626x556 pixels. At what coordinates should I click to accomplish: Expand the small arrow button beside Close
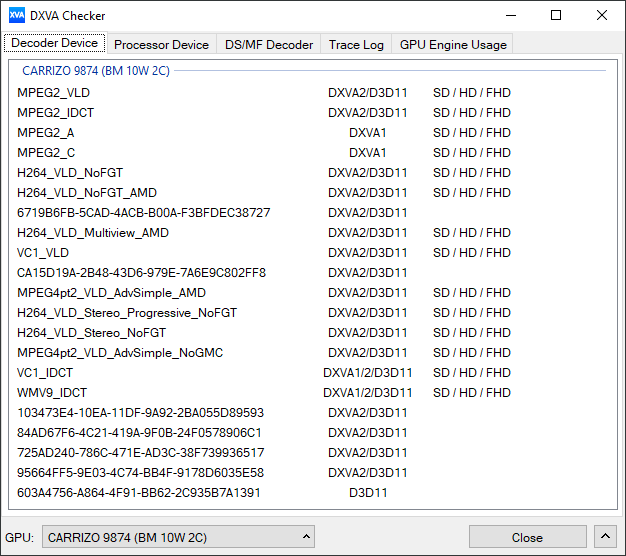605,537
